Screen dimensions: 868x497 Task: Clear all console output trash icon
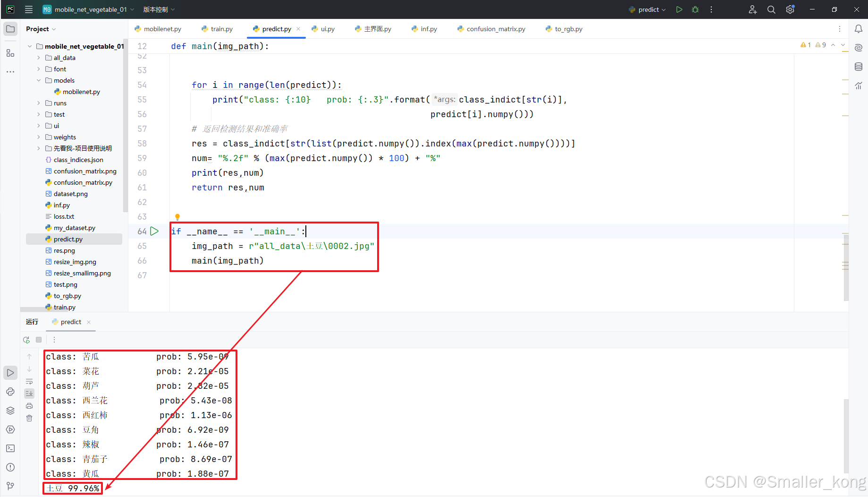29,418
